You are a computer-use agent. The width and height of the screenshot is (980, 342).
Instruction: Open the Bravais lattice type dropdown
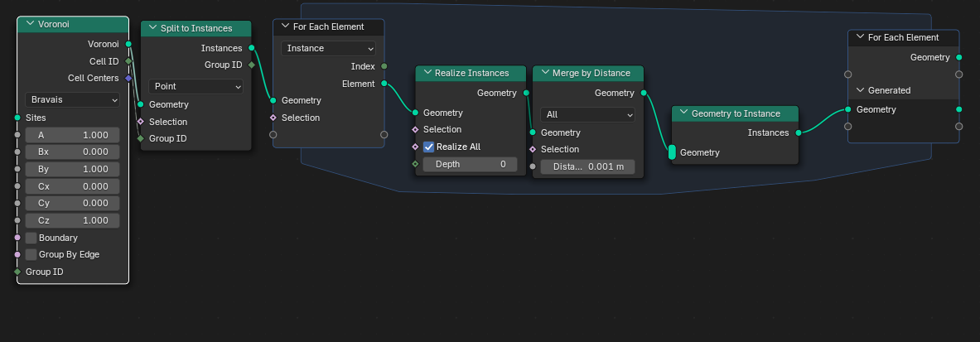pyautogui.click(x=73, y=99)
